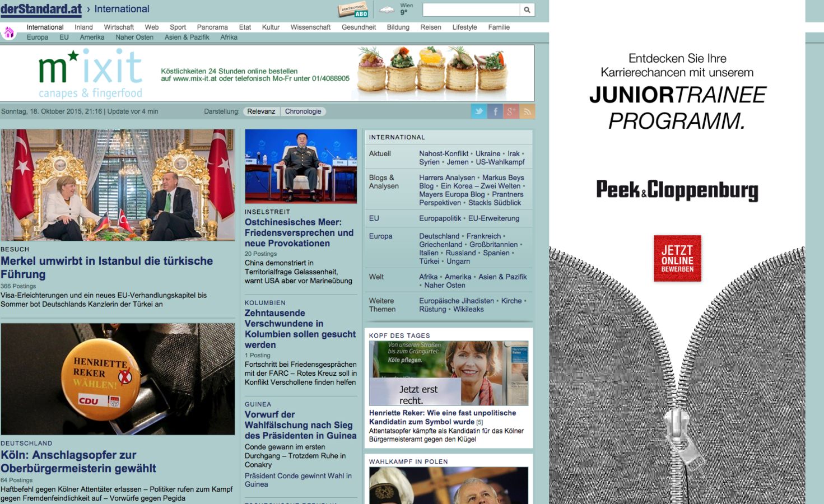
Task: Open the 'Ostchinesisches Meer' article headline
Action: (299, 232)
